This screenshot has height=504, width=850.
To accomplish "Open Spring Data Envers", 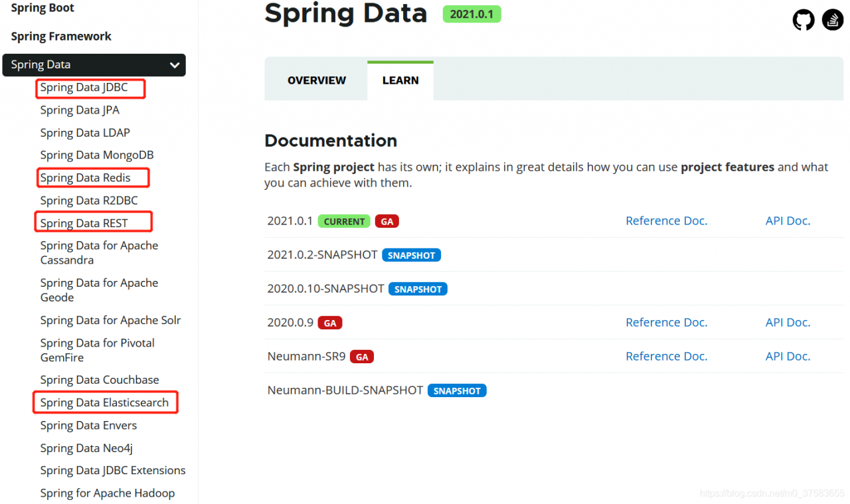I will [88, 426].
